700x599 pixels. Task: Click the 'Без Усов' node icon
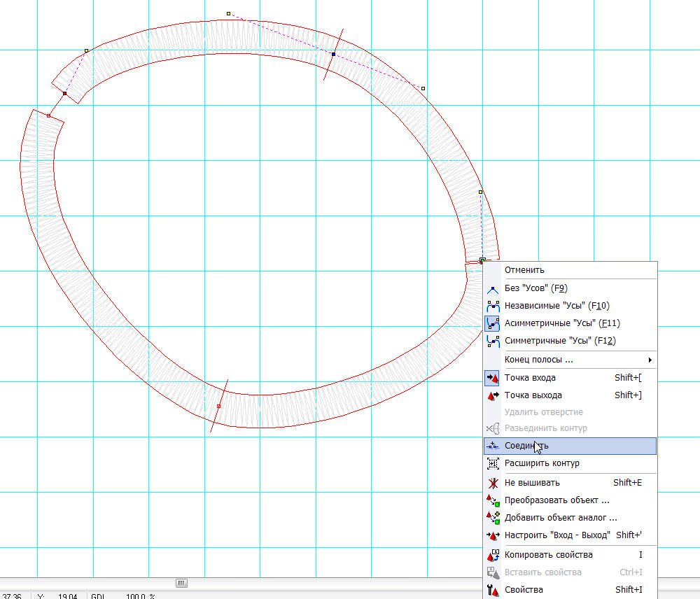pos(493,288)
